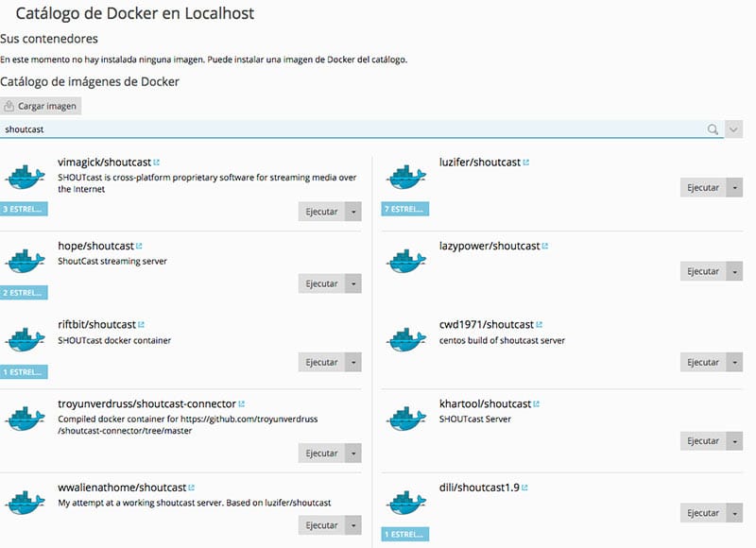Open external link icon beside hope/shoutcast
Viewport: 756px width, 548px height.
coord(139,246)
